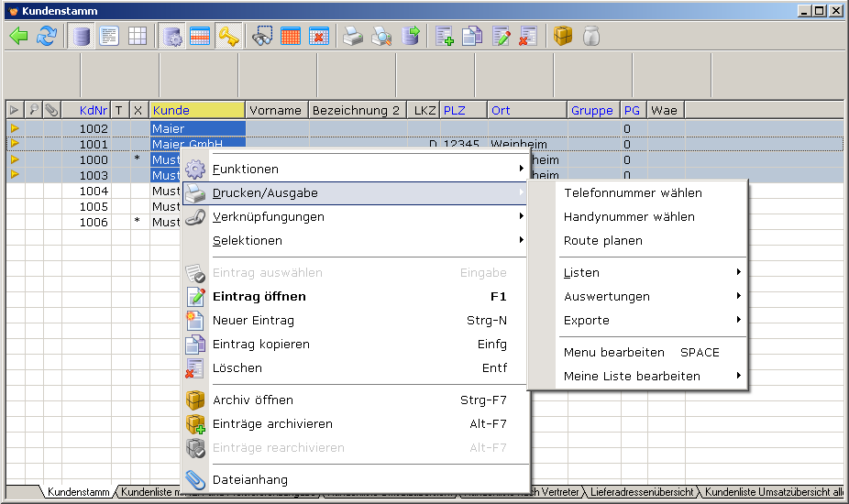The image size is (849, 504).
Task: Click the print preview magnifier icon
Action: (381, 36)
